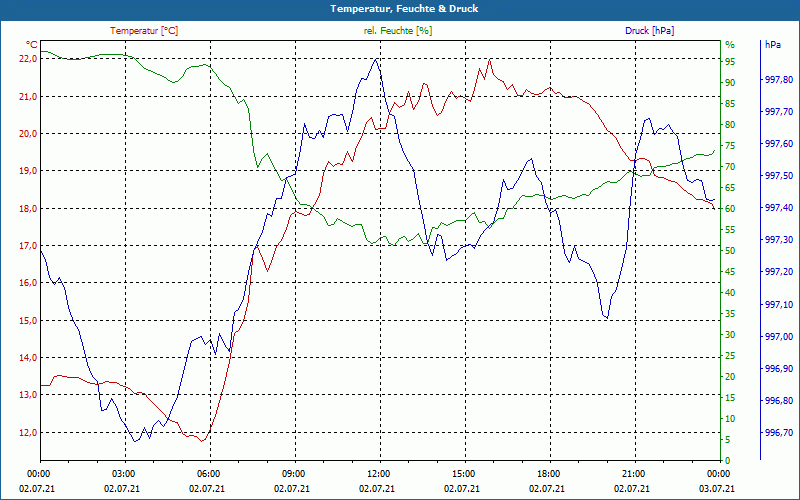The height and width of the screenshot is (500, 800).
Task: Click the '14,0' temperature axis value
Action: point(28,358)
